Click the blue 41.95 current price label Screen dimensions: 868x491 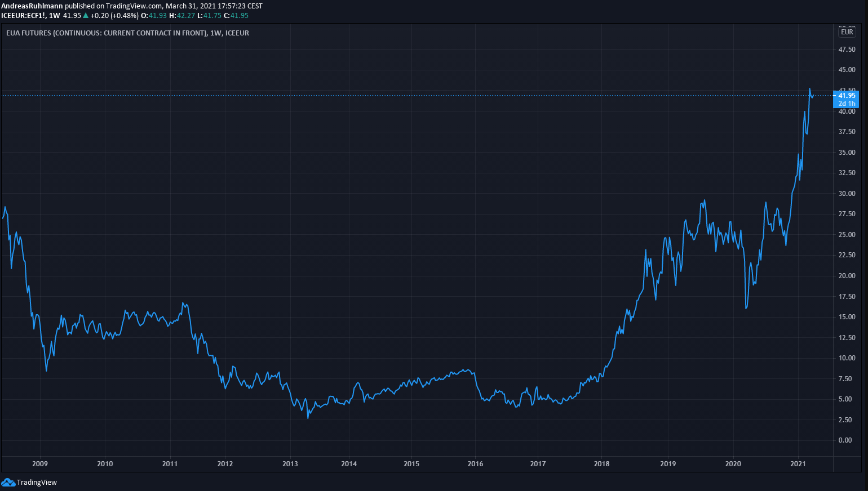coord(847,96)
